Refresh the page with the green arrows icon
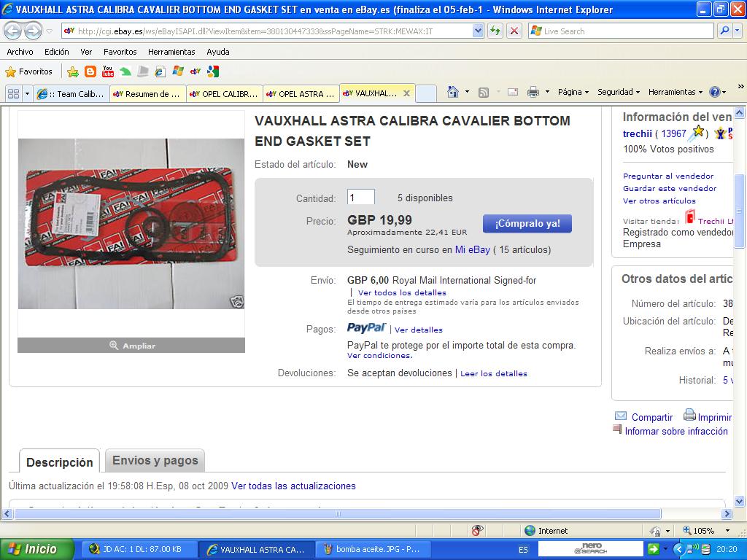The height and width of the screenshot is (560, 747). [495, 31]
